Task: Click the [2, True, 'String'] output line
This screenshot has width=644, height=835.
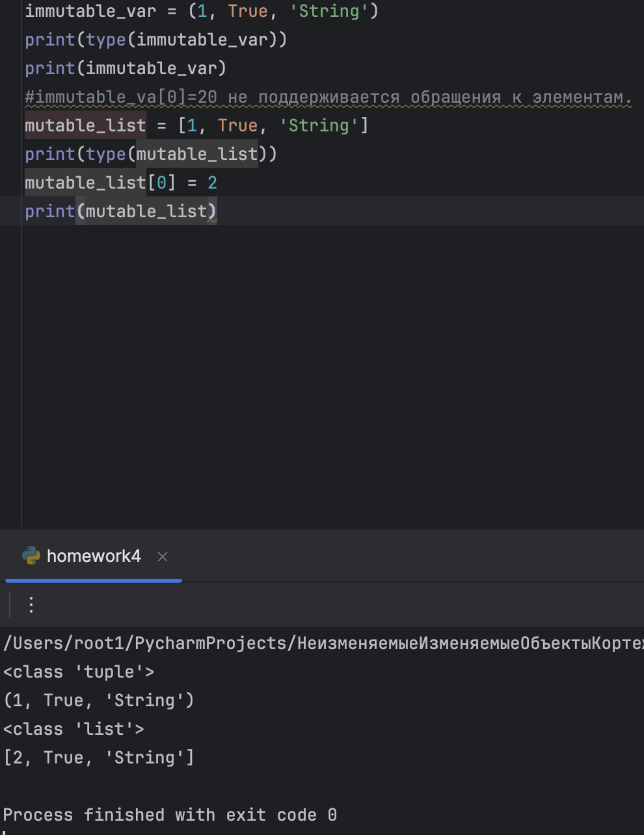Action: 99,758
